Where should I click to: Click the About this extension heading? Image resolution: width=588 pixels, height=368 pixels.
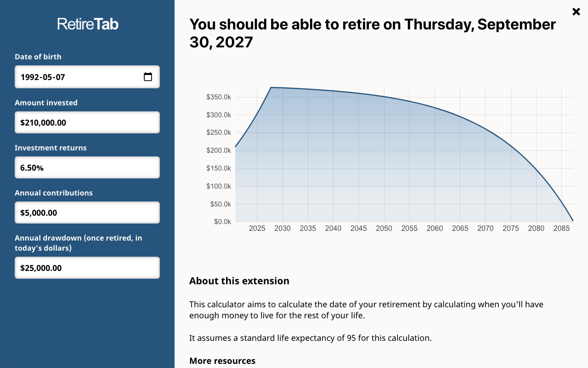point(239,281)
